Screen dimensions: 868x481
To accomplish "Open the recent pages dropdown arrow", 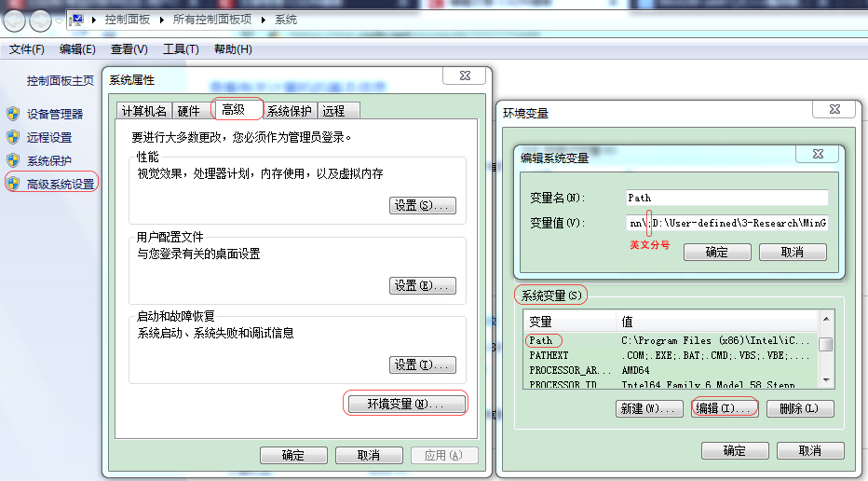I will click(x=59, y=21).
